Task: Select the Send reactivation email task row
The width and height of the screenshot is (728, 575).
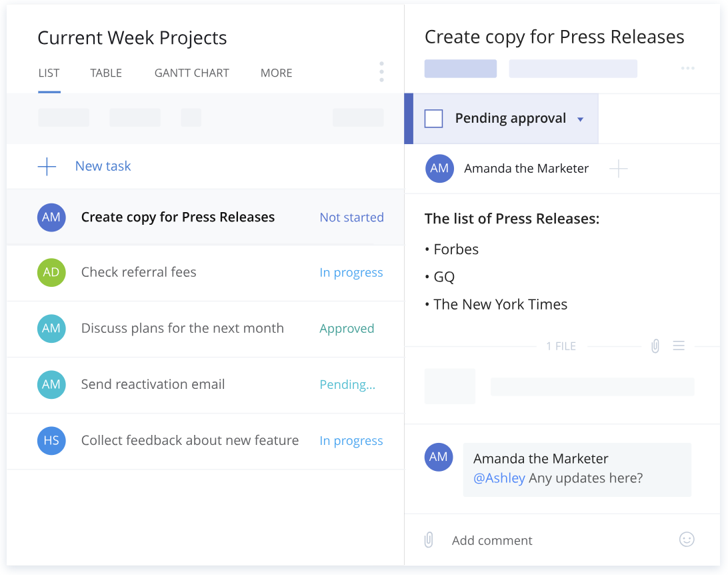Action: [x=153, y=385]
